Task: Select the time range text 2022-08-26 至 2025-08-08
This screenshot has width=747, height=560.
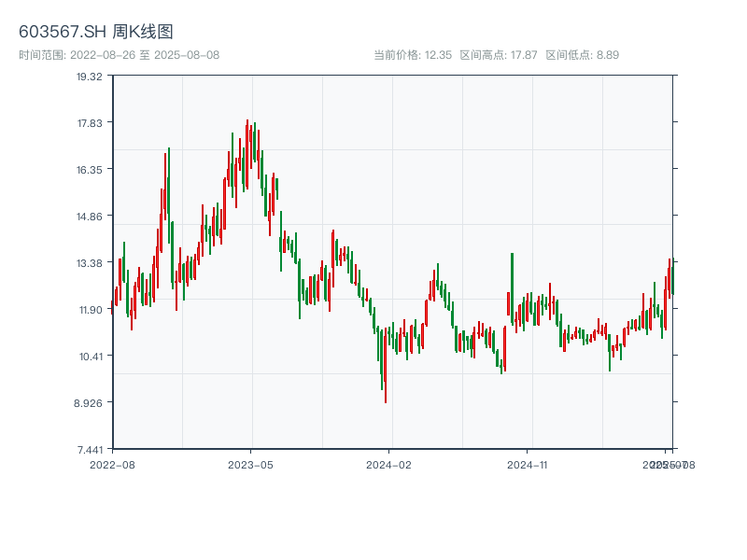Action: tap(145, 55)
